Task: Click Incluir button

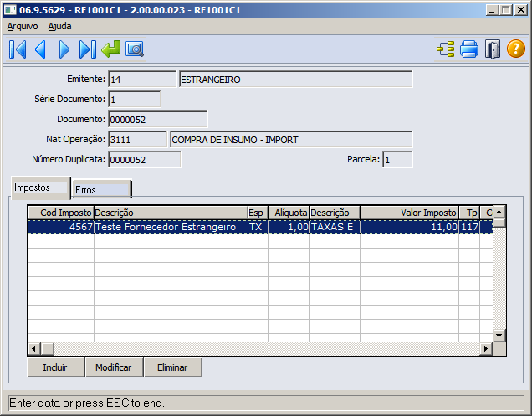Action: (x=56, y=367)
